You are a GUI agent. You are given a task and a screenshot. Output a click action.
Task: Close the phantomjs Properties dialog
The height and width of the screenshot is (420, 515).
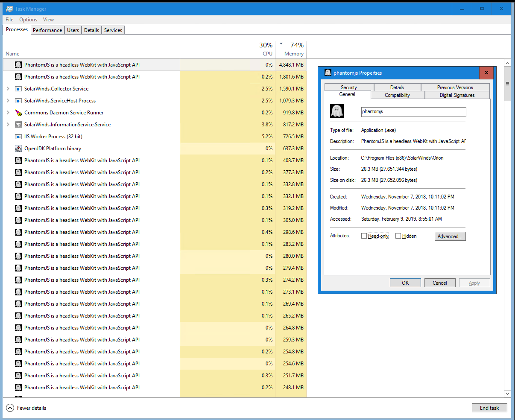pos(486,73)
